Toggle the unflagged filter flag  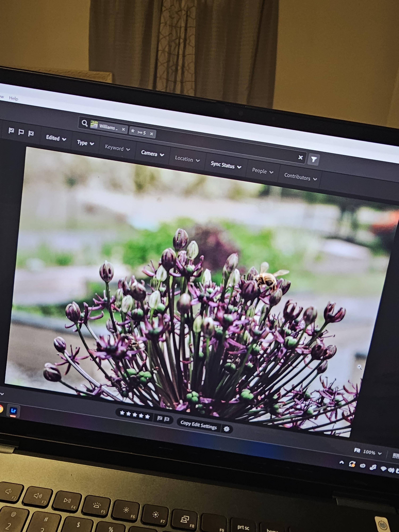(x=21, y=132)
